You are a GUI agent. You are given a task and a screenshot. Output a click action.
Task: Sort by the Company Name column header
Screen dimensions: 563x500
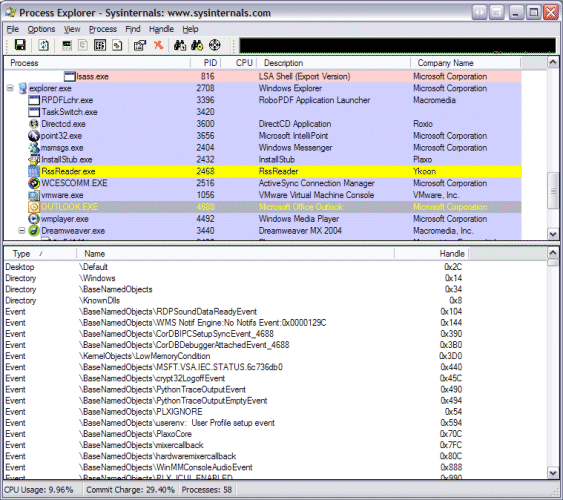pyautogui.click(x=465, y=63)
